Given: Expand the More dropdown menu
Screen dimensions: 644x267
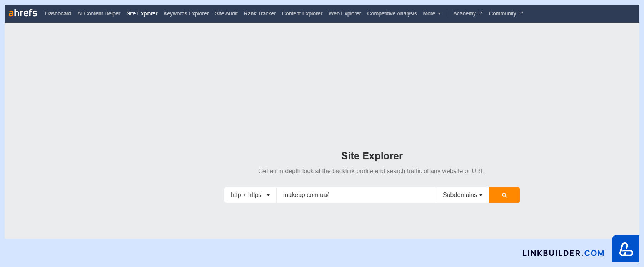Looking at the screenshot, I should click(432, 13).
